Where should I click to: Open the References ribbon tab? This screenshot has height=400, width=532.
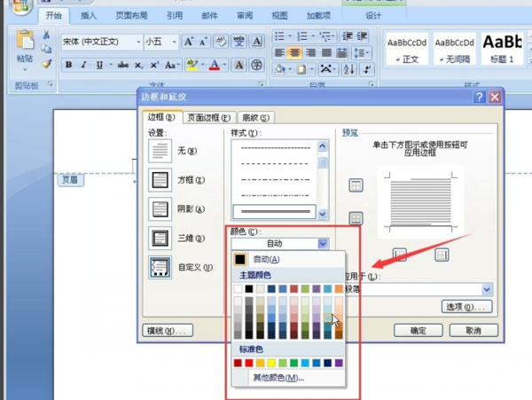click(x=175, y=16)
